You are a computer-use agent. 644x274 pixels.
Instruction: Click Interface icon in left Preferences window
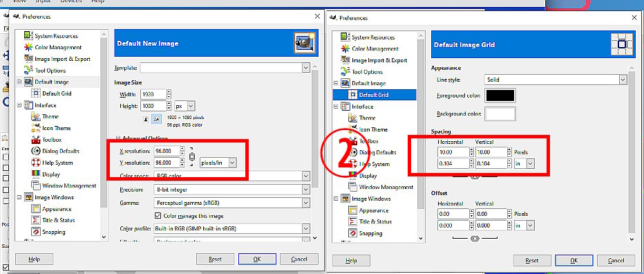click(28, 105)
